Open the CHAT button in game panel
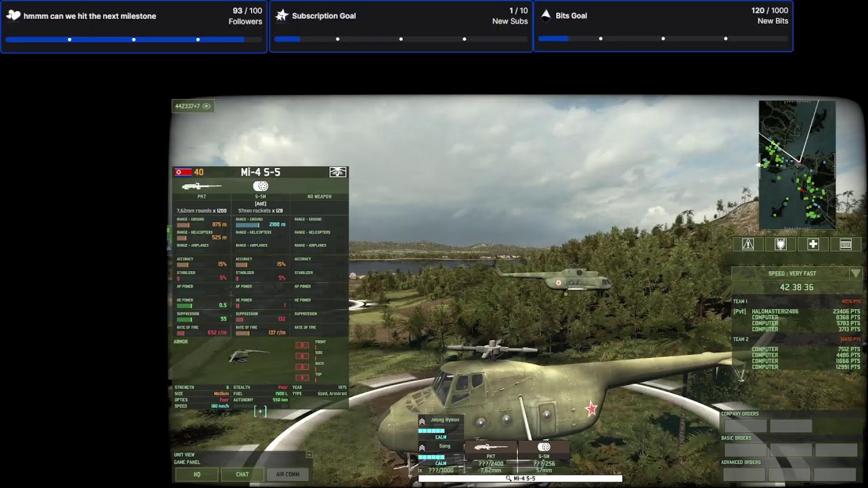This screenshot has height=488, width=868. pos(242,474)
